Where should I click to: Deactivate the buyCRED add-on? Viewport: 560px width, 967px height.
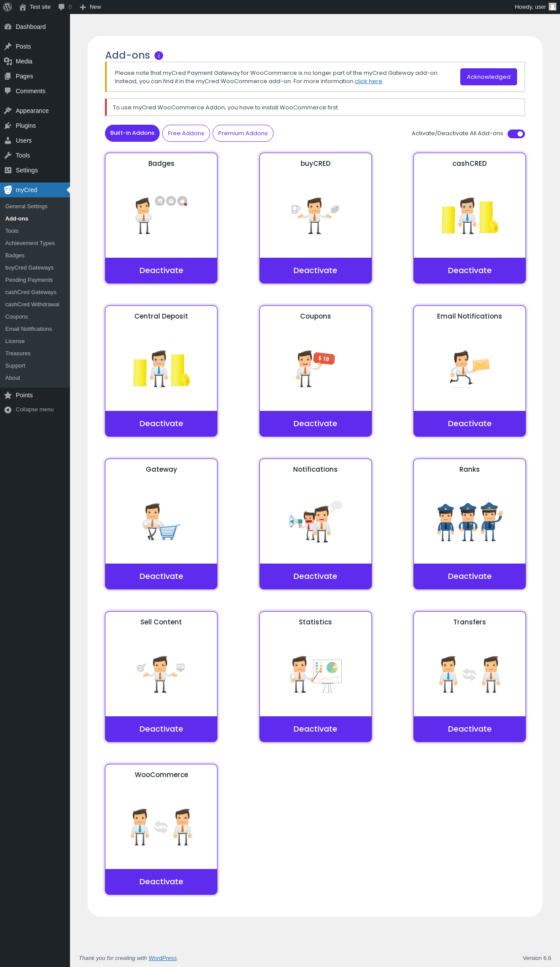pos(315,270)
